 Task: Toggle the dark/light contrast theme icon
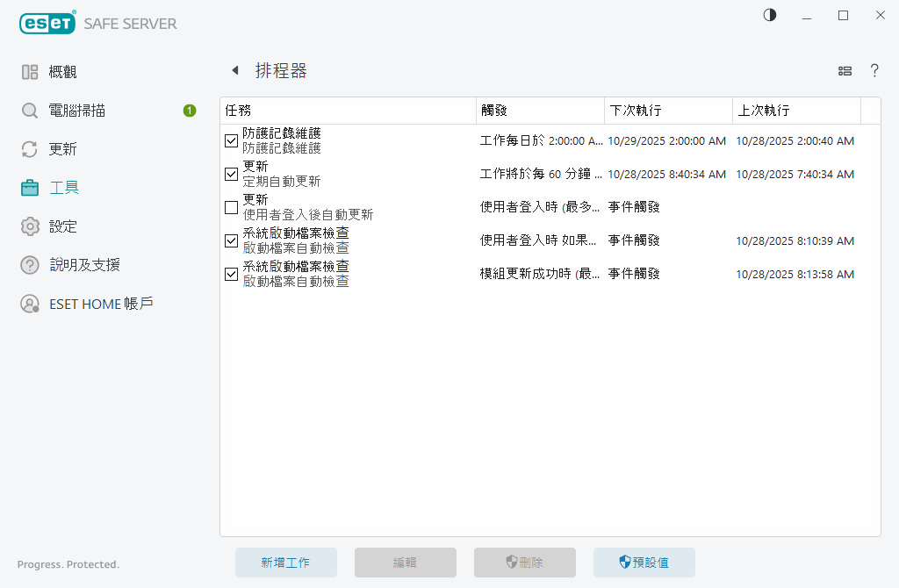click(770, 15)
